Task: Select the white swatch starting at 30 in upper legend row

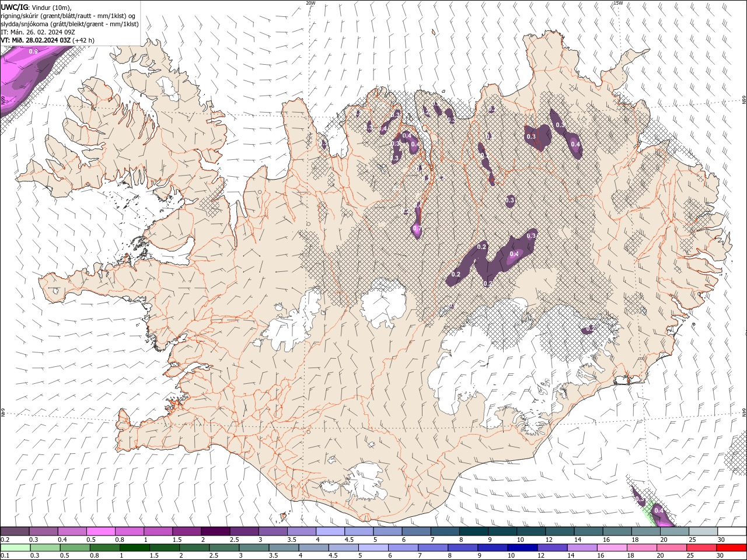Action: (732, 531)
